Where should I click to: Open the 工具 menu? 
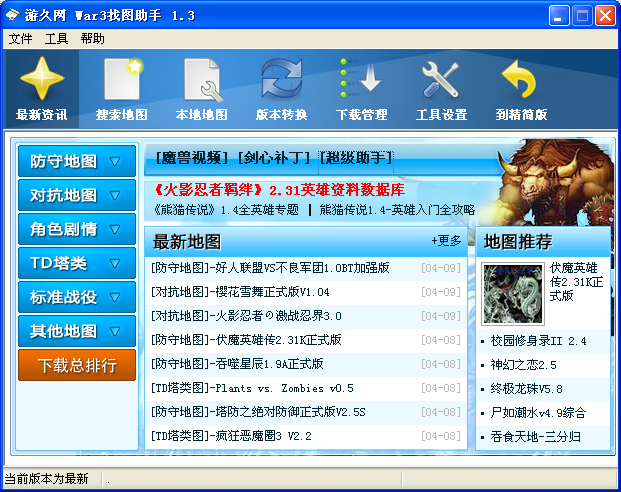(56, 39)
